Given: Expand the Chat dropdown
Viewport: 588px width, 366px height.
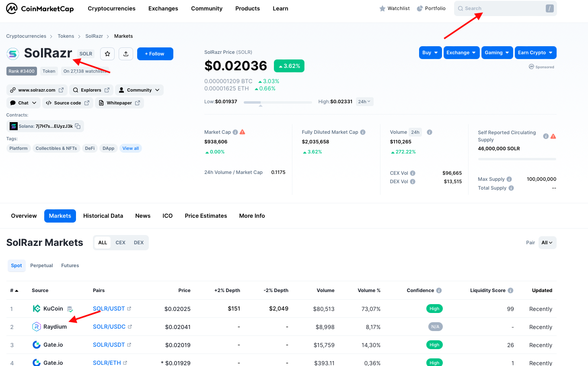Looking at the screenshot, I should 23,103.
